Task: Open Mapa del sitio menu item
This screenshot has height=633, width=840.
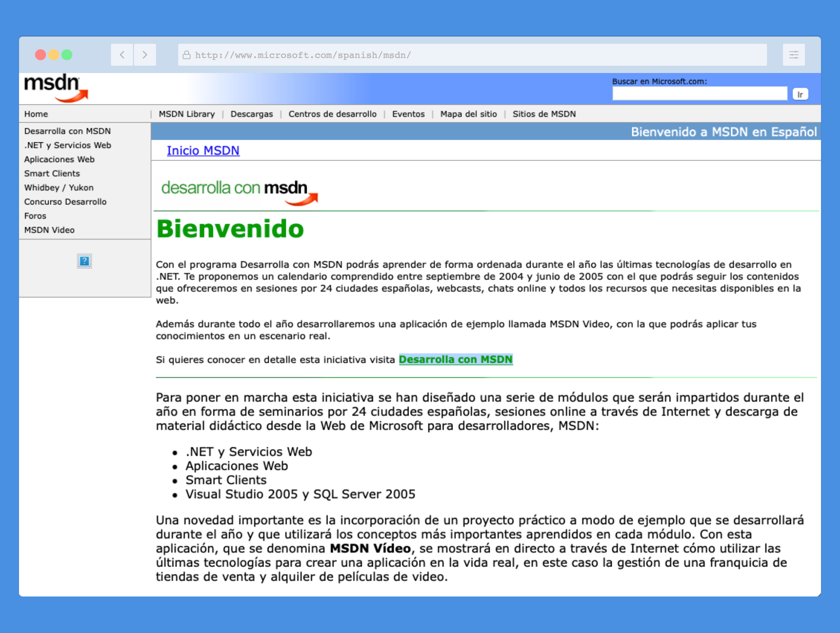Action: pos(469,114)
